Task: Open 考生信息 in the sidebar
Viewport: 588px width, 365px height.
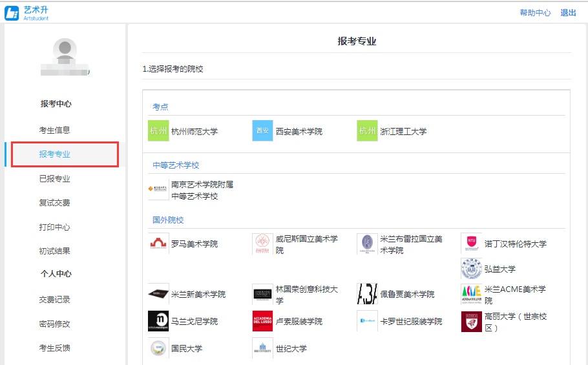Action: (x=54, y=130)
